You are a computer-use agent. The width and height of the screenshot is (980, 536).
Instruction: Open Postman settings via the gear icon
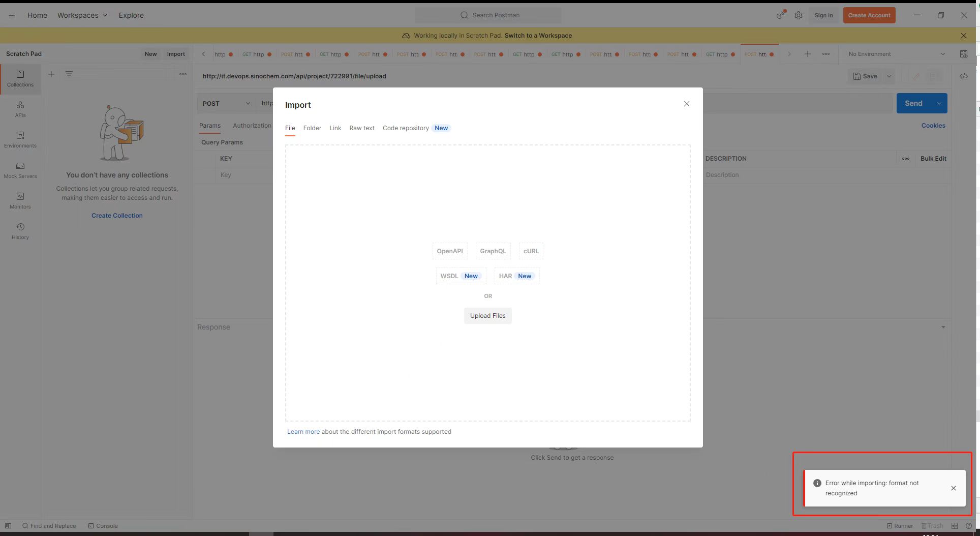[x=798, y=15]
